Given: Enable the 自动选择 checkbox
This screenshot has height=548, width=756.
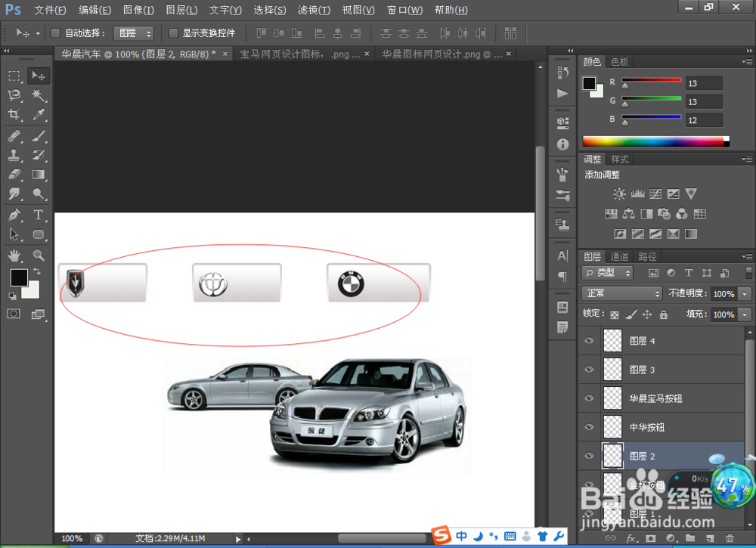Looking at the screenshot, I should tap(55, 33).
